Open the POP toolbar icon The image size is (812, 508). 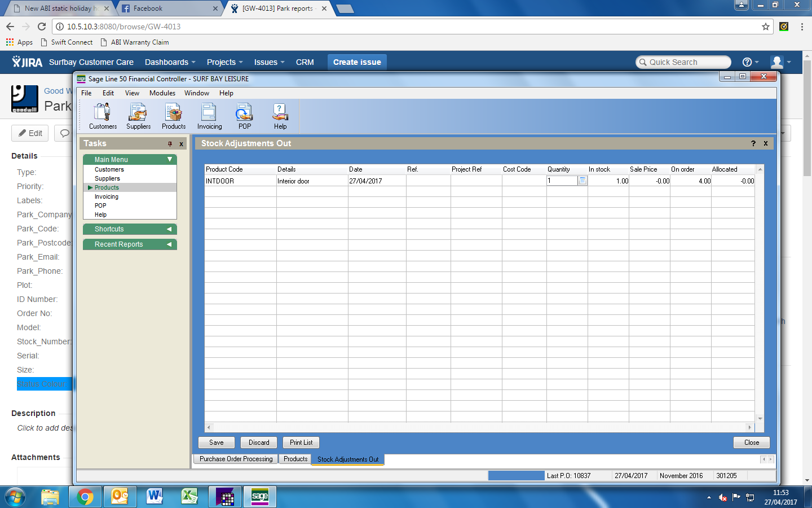coord(245,116)
